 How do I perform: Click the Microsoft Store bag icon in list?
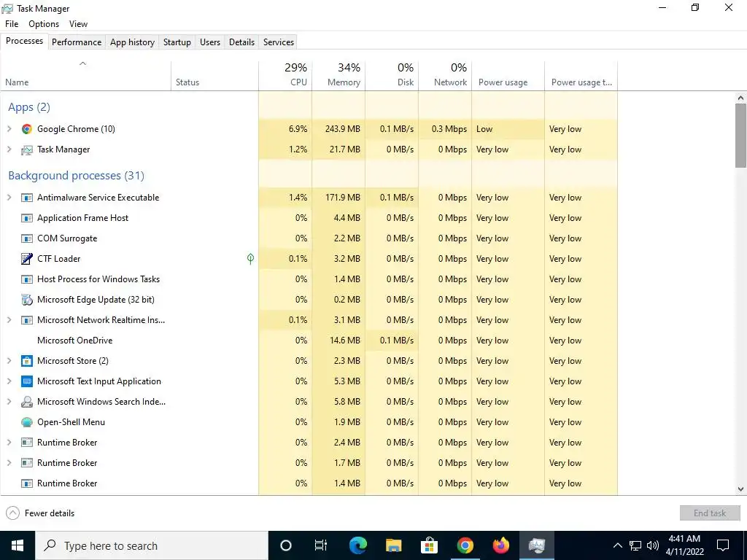[x=27, y=361]
